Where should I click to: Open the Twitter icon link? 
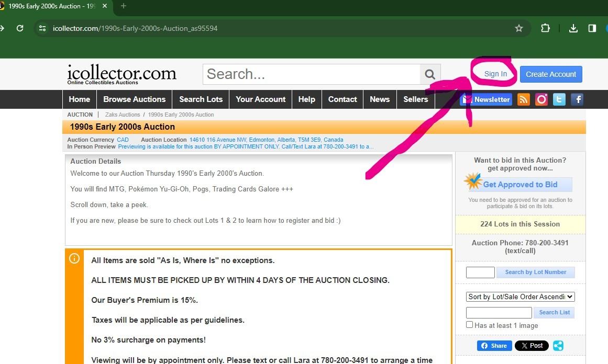(x=559, y=99)
